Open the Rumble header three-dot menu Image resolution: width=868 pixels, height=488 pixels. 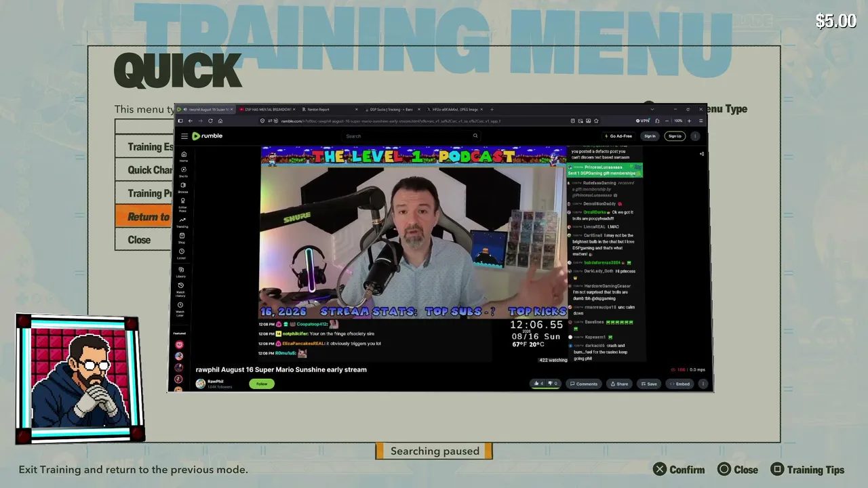[695, 136]
